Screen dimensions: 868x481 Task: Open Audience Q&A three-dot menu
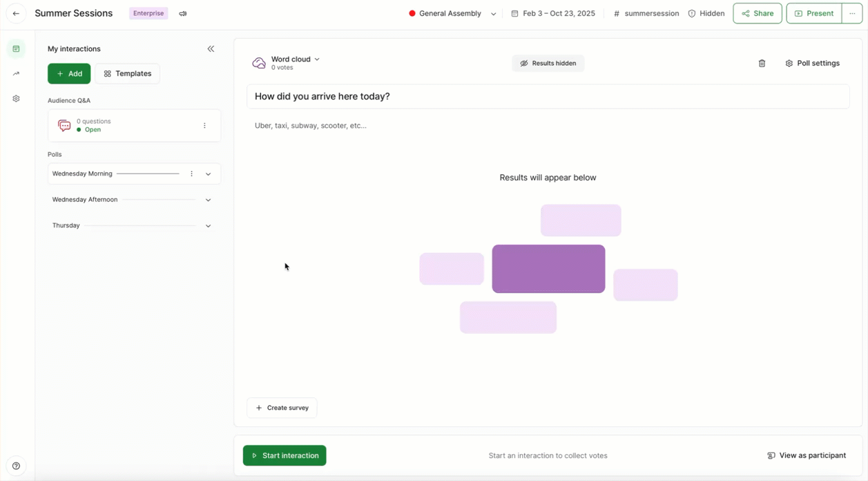tap(204, 126)
